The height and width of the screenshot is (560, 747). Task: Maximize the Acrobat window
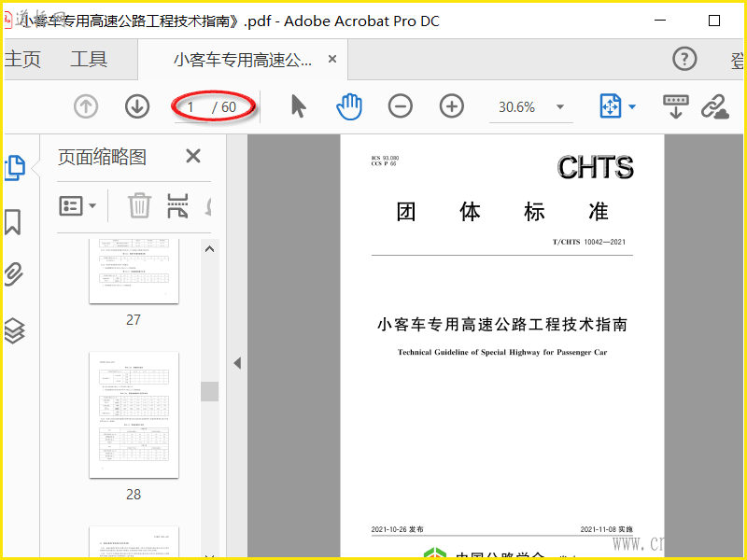pyautogui.click(x=714, y=21)
